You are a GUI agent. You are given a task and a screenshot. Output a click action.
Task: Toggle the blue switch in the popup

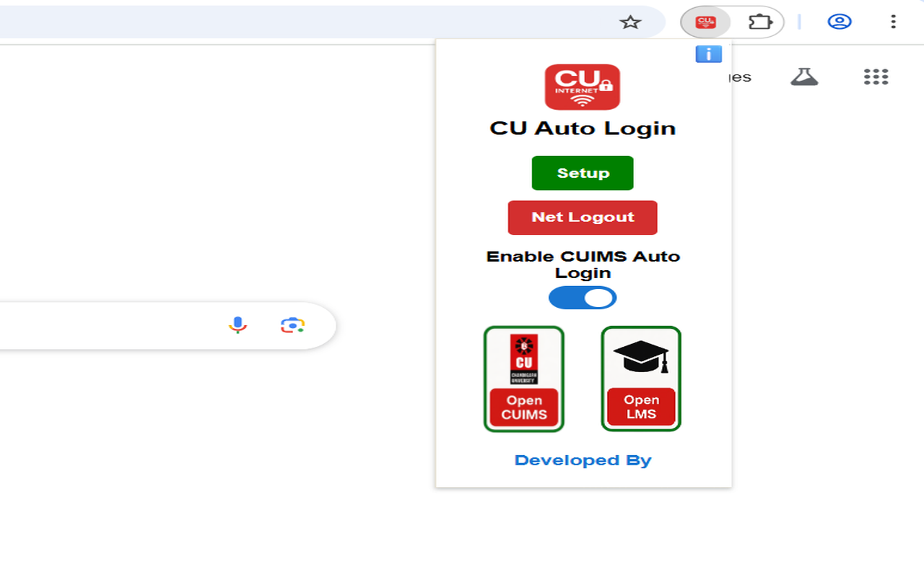tap(583, 298)
